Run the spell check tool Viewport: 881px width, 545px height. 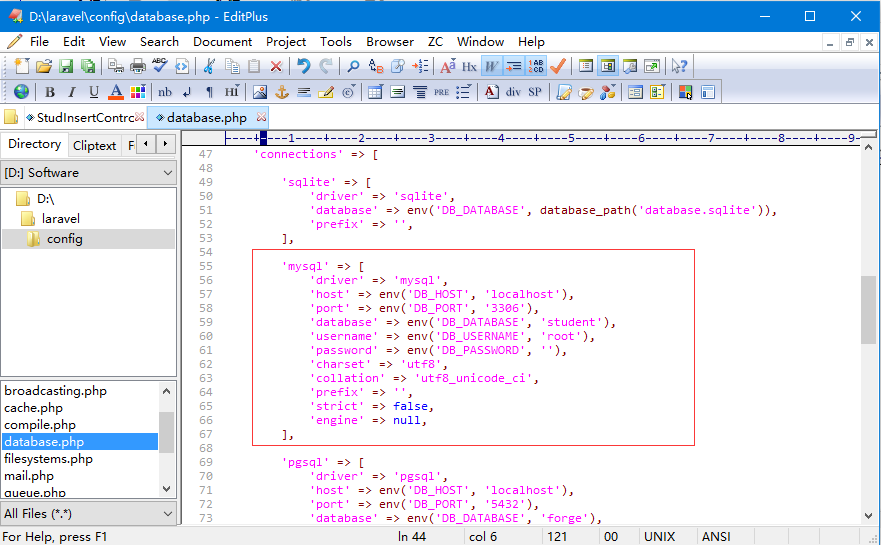pos(159,66)
